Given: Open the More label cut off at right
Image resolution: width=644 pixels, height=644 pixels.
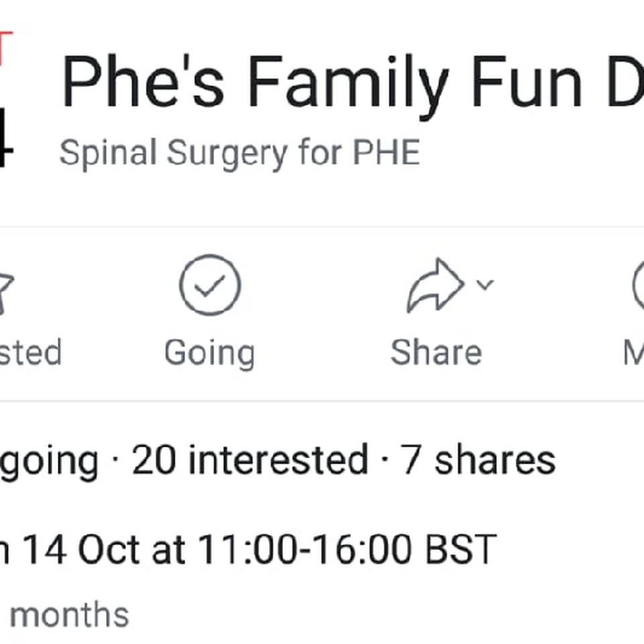Looking at the screenshot, I should [x=633, y=352].
